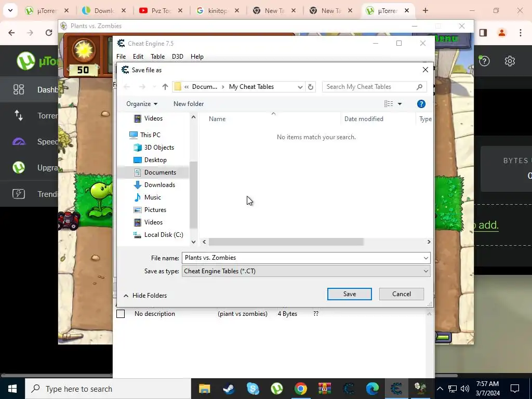The height and width of the screenshot is (399, 532).
Task: Open the Organize dropdown menu
Action: 142,104
